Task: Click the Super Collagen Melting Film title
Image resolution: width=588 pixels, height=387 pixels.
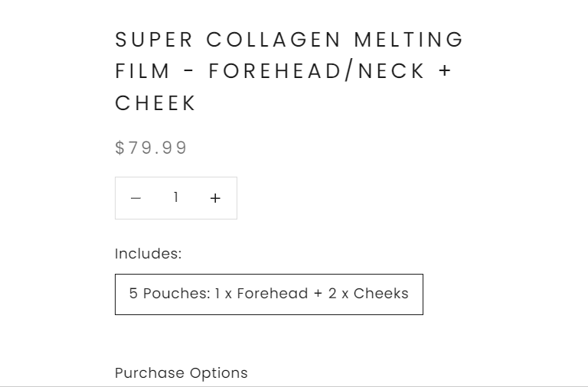Action: pyautogui.click(x=289, y=70)
